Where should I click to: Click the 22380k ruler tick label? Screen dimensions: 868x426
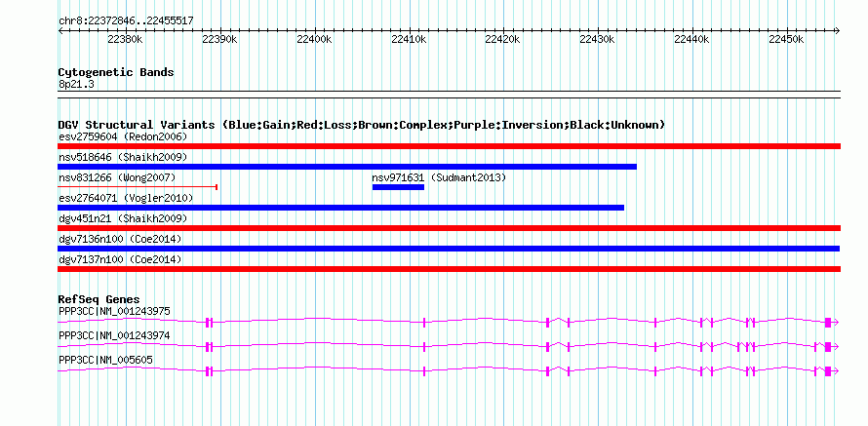pyautogui.click(x=126, y=39)
